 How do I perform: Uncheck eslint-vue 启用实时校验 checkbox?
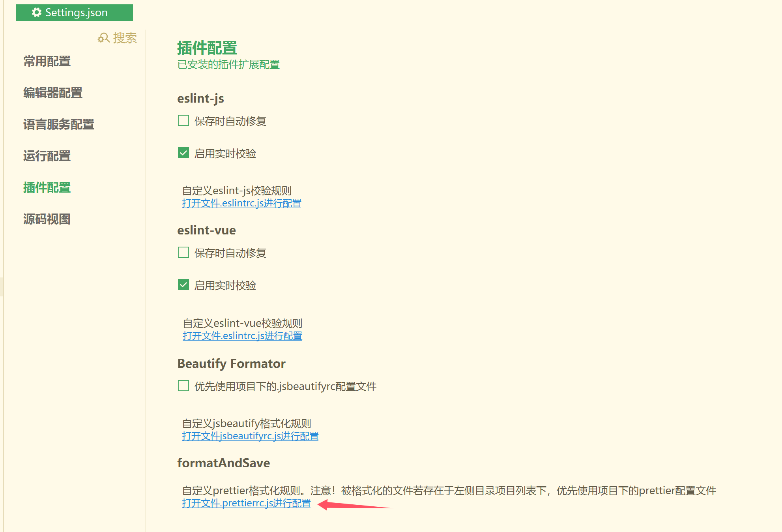(183, 285)
